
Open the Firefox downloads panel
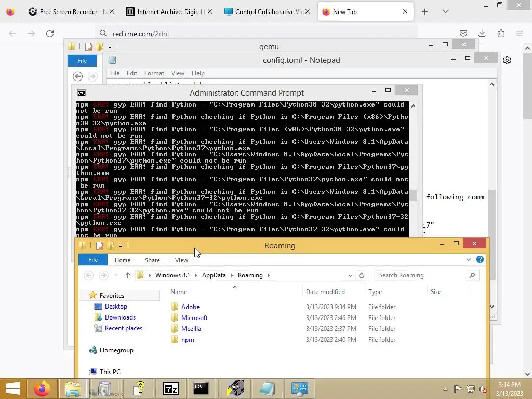point(482,33)
